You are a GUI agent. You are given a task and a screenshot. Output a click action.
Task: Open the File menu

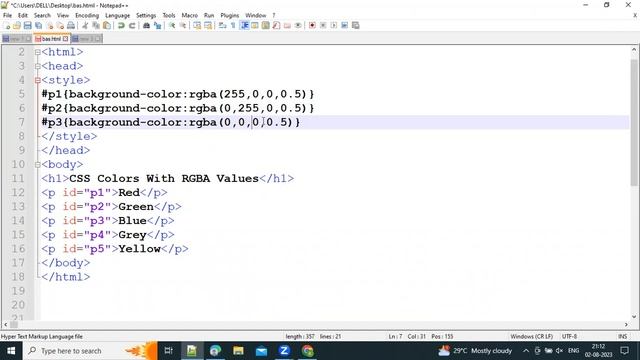pos(7,15)
